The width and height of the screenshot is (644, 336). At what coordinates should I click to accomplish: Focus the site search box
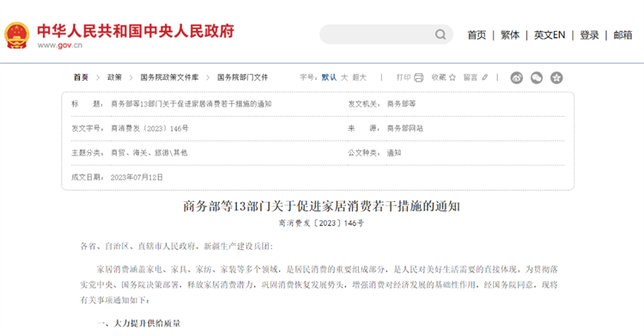(386, 34)
